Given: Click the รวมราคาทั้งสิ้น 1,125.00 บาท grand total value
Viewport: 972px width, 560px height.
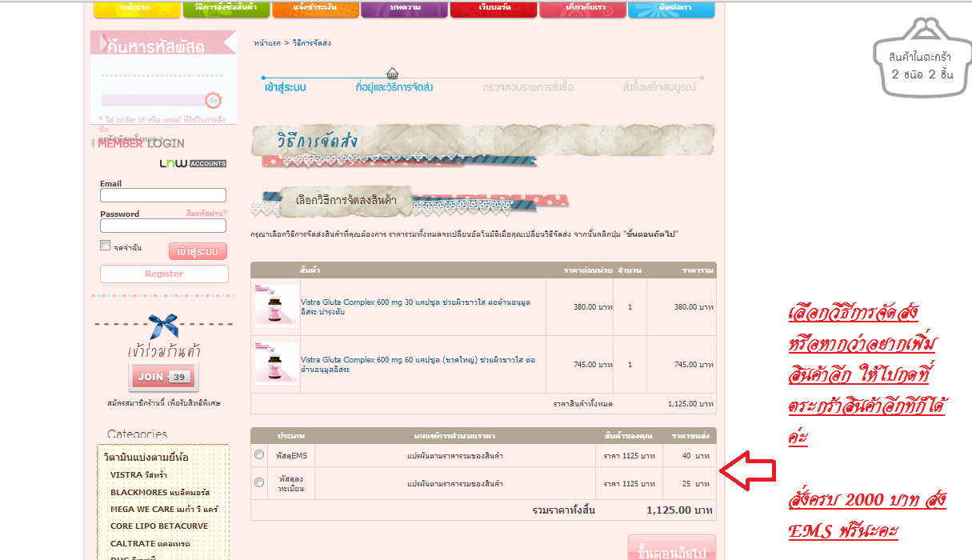Looking at the screenshot, I should point(679,510).
